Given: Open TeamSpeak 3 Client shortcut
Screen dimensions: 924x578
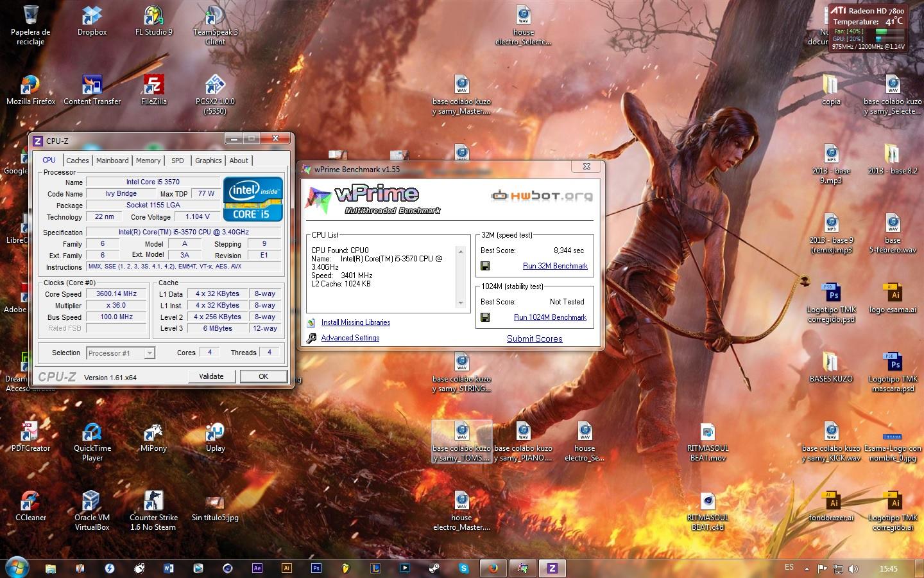Looking at the screenshot, I should (215, 25).
